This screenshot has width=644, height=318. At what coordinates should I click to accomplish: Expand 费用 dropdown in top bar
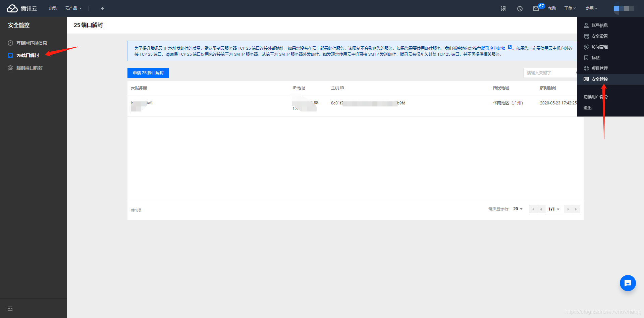(591, 8)
